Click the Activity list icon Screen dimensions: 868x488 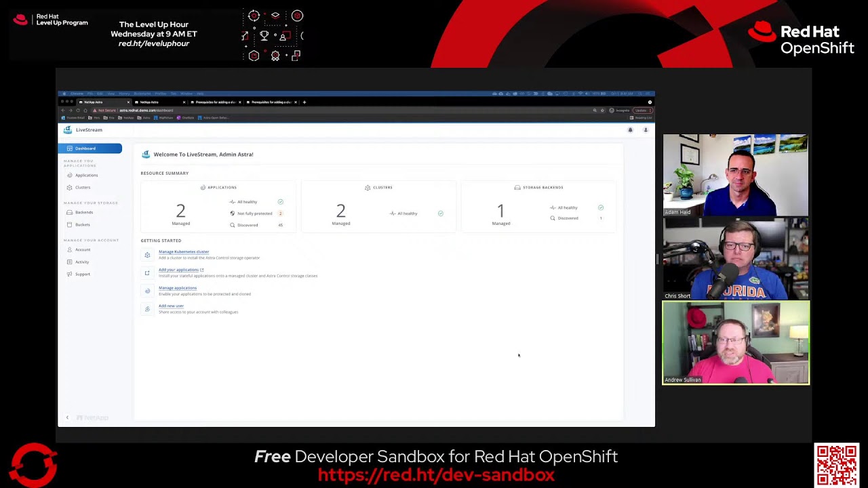point(69,262)
